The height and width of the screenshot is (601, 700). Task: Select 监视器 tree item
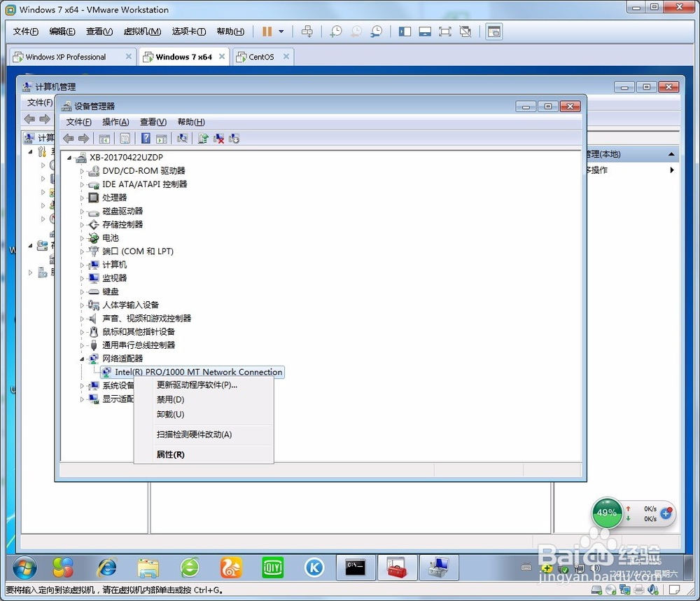click(114, 278)
